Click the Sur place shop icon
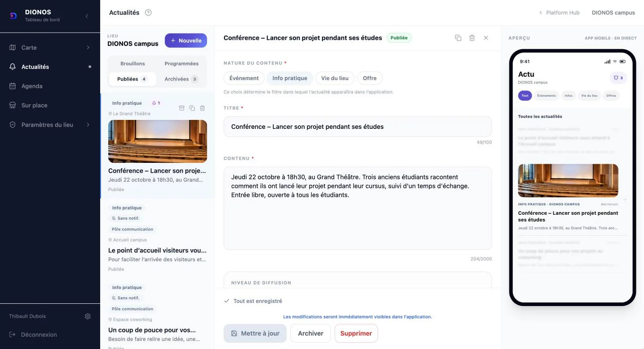 coord(13,105)
